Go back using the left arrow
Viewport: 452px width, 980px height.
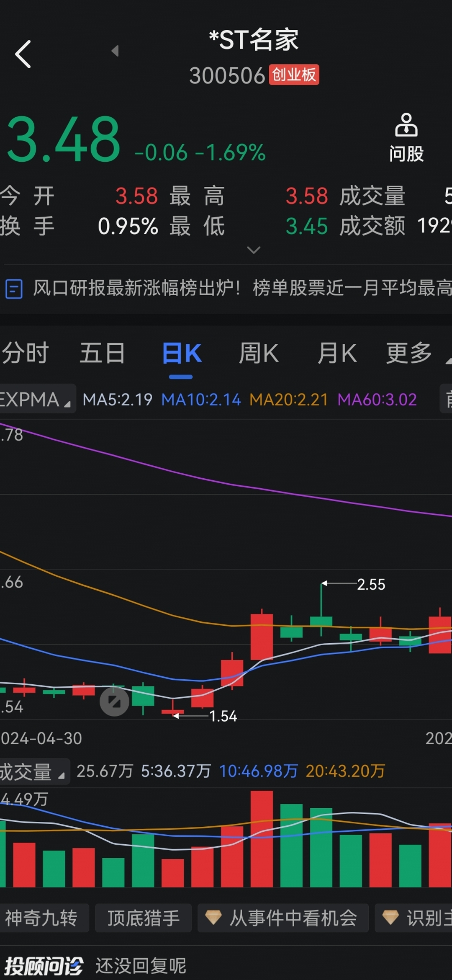[x=23, y=54]
